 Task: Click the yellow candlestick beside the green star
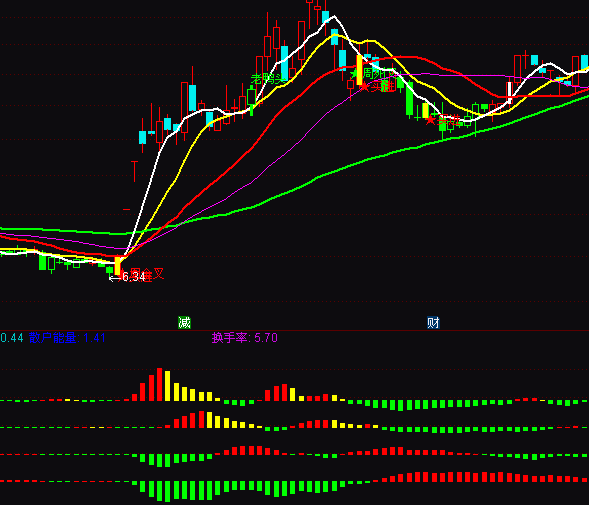click(x=359, y=70)
